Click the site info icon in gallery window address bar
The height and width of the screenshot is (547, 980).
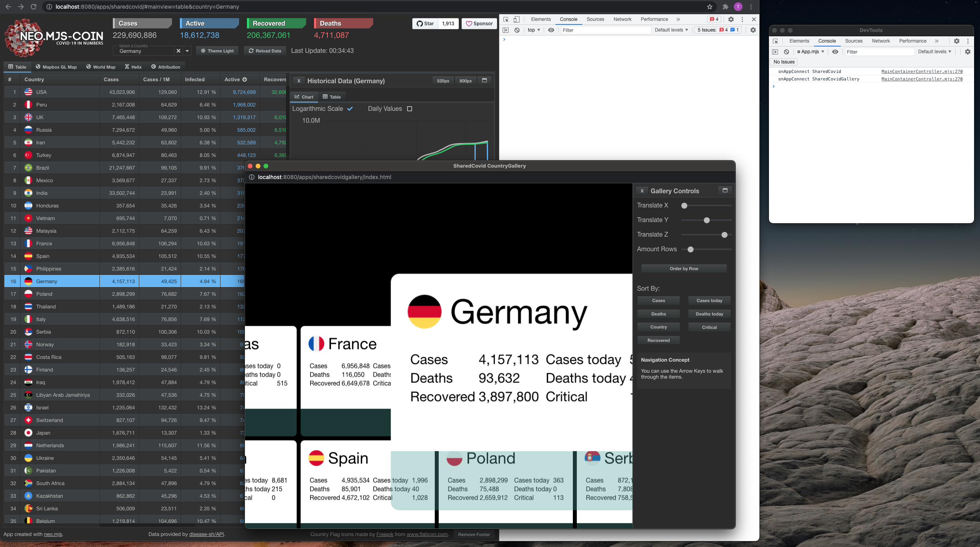[252, 177]
